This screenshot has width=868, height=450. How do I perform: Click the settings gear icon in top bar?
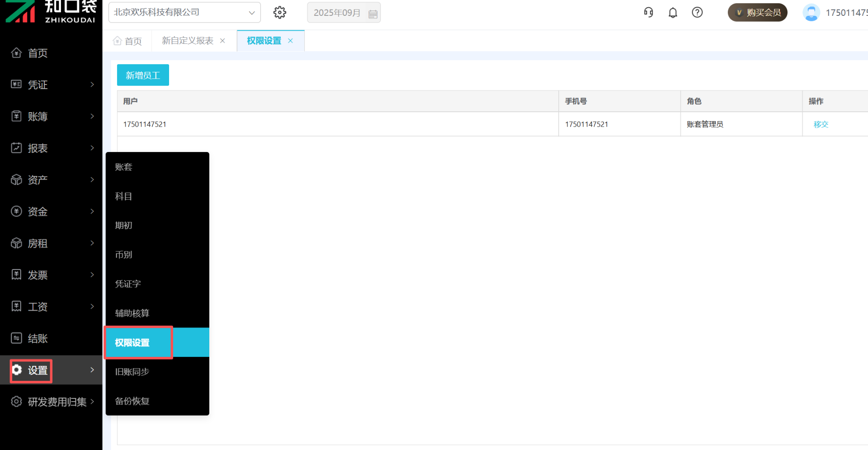(x=280, y=13)
